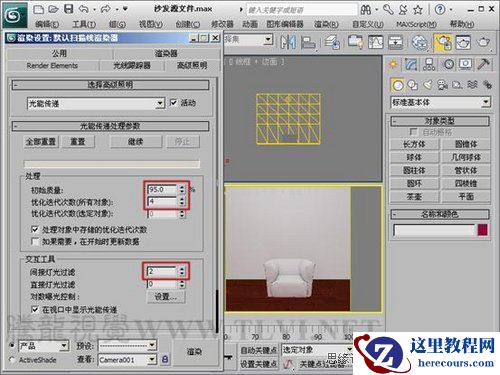Toggle 在视口中显示光能传递 checkbox
This screenshot has height=375, width=500.
pos(35,309)
